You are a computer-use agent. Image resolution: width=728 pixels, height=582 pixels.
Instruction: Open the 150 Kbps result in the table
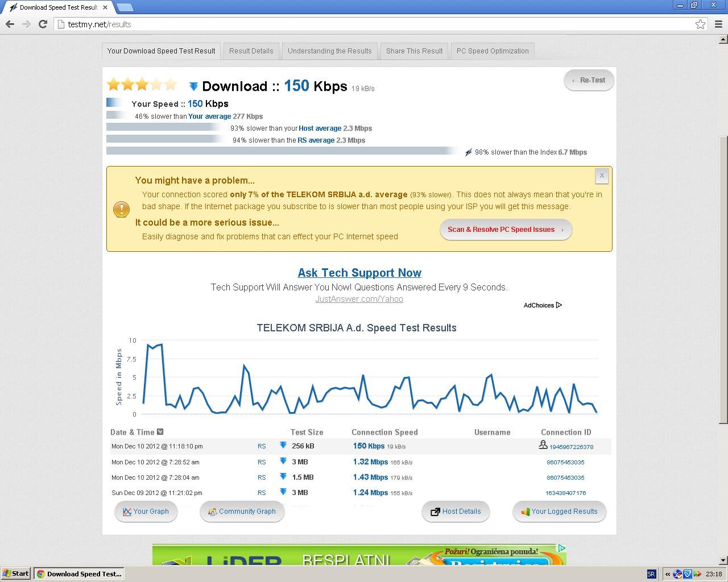click(369, 446)
